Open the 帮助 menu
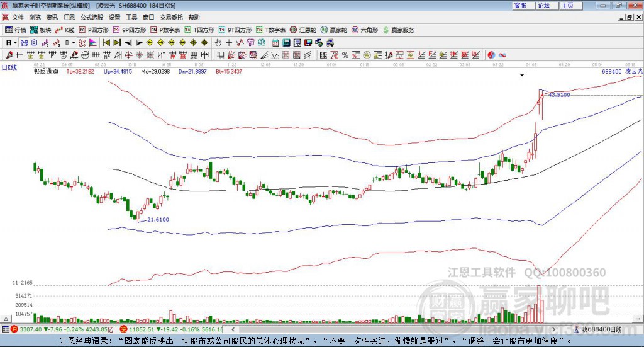Screen dimensions: 644x347 (x=194, y=17)
